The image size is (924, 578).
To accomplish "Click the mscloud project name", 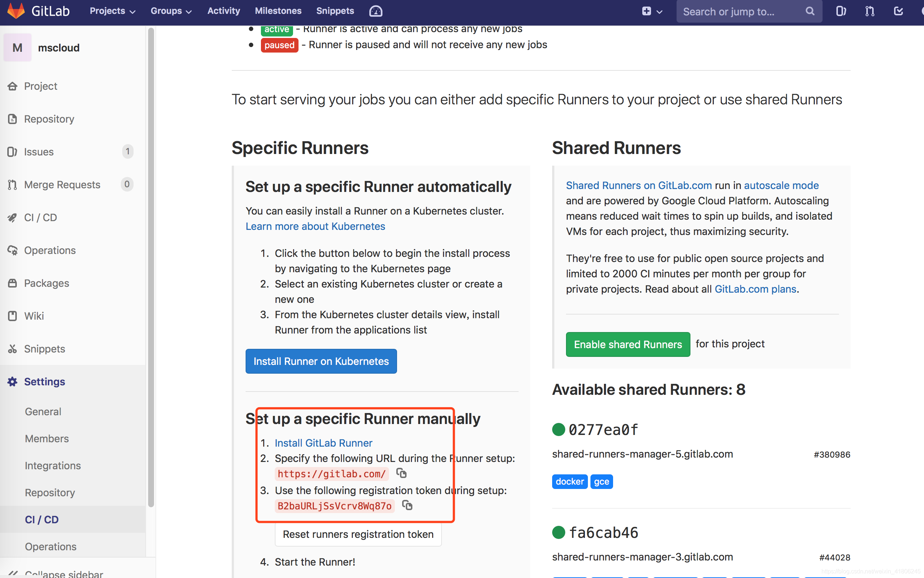I will click(x=59, y=48).
